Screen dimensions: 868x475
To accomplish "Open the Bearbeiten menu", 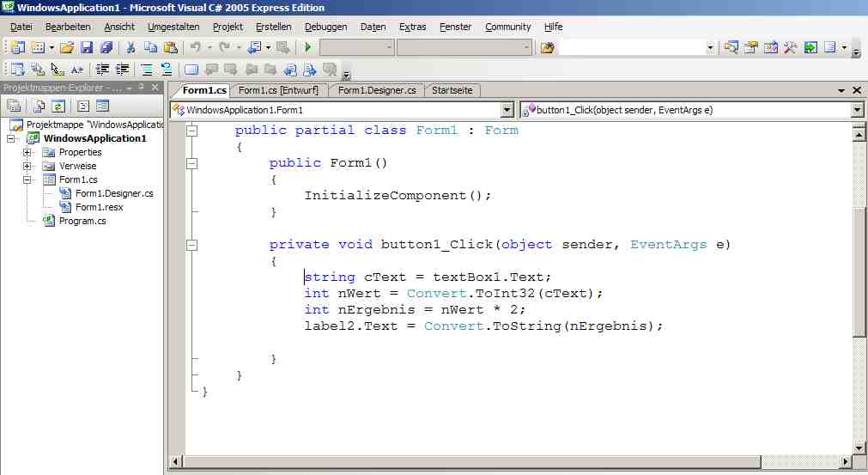I will tap(68, 27).
